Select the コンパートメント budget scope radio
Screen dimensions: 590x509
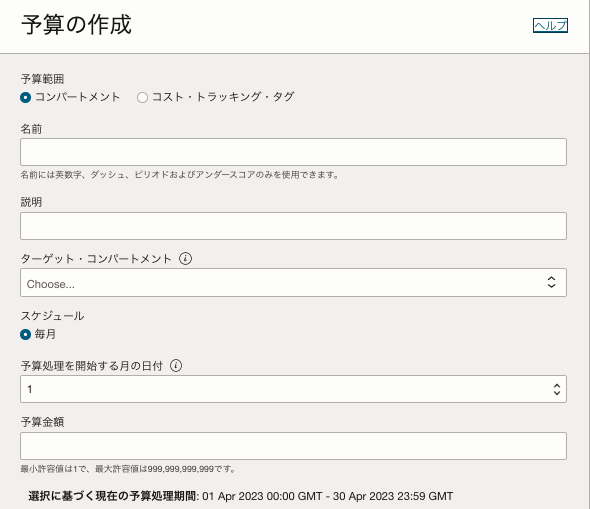[x=26, y=97]
